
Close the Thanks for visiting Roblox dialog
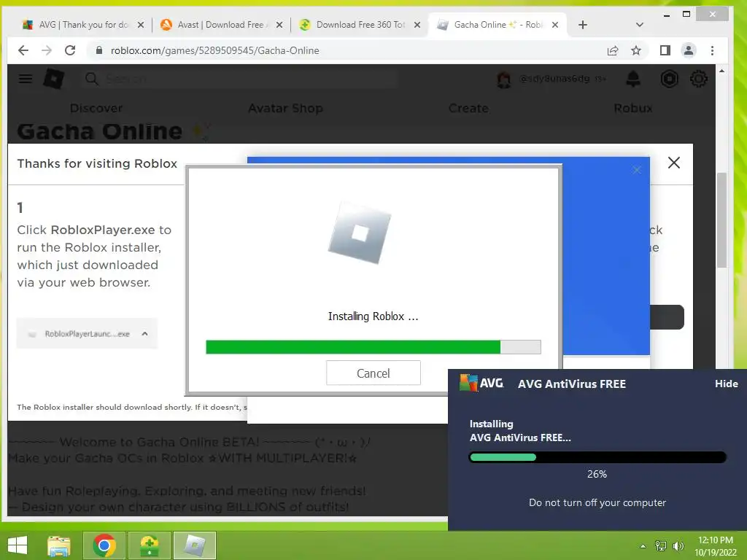(x=673, y=163)
